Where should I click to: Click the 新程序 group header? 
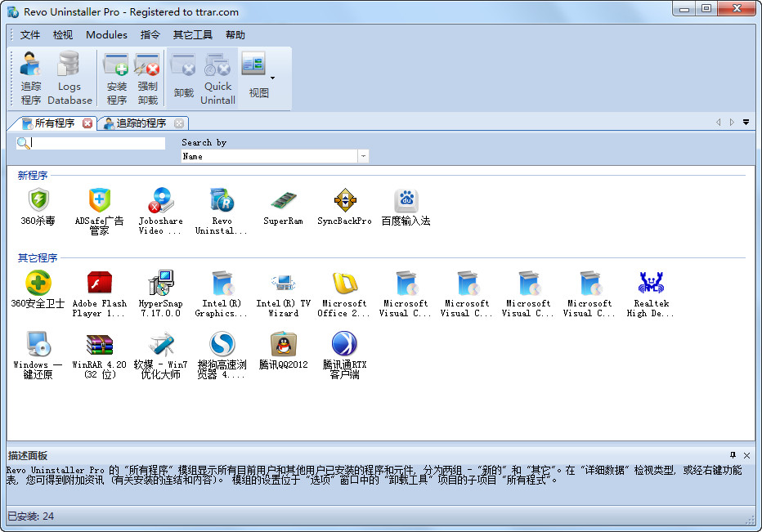33,176
